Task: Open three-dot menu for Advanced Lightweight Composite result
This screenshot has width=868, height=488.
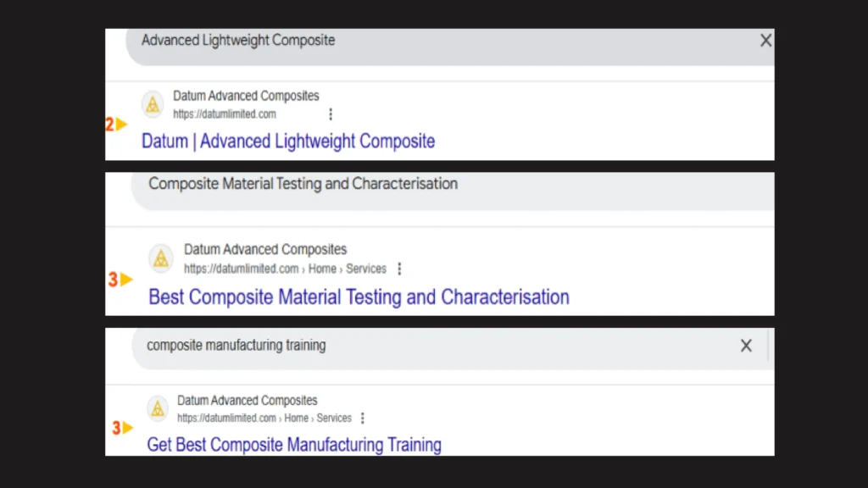Action: click(331, 114)
